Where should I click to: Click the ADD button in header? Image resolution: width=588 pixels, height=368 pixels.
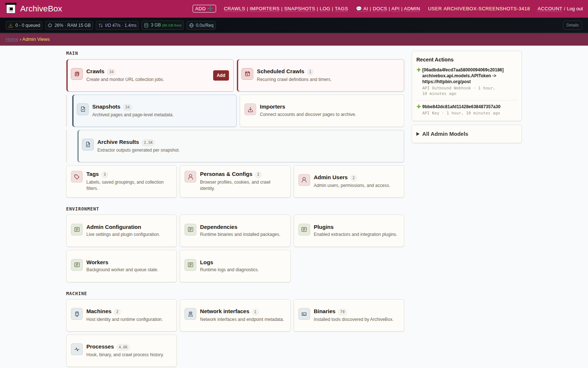(x=204, y=8)
